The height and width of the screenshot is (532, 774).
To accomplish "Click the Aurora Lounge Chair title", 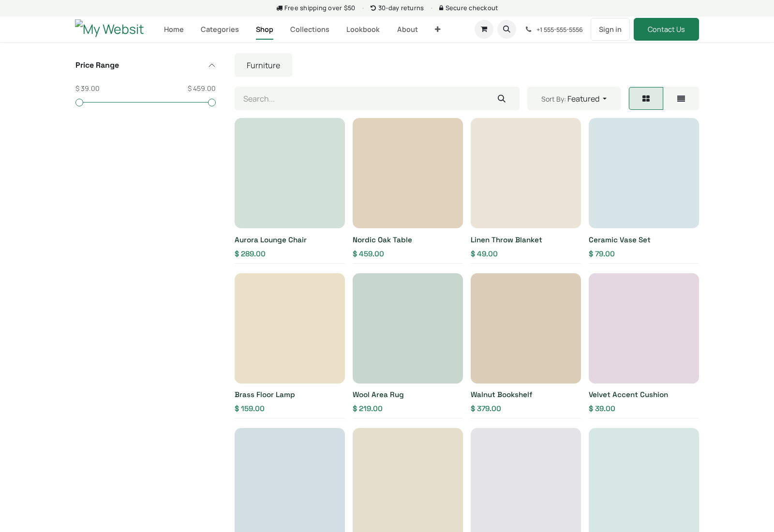I will [270, 240].
